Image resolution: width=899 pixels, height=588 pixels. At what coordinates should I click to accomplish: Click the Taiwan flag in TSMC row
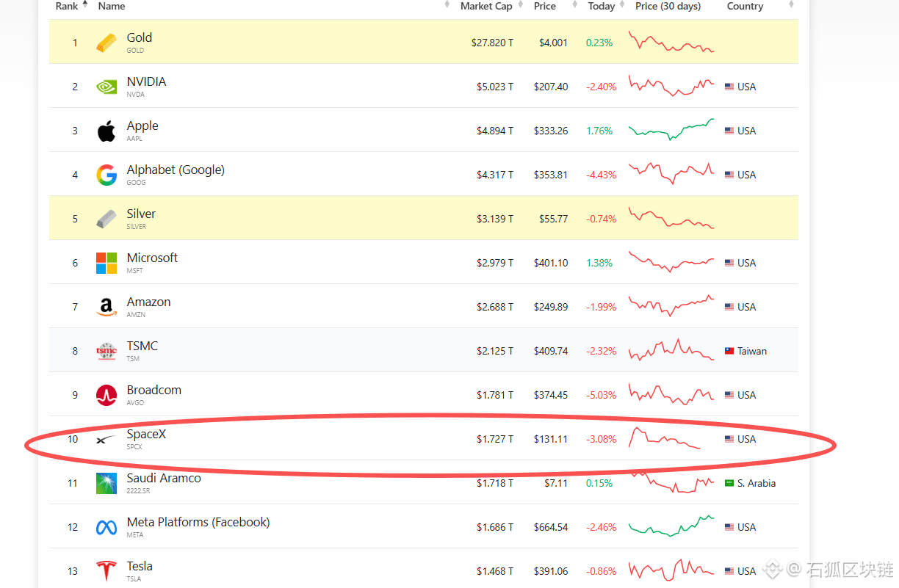[x=729, y=351]
